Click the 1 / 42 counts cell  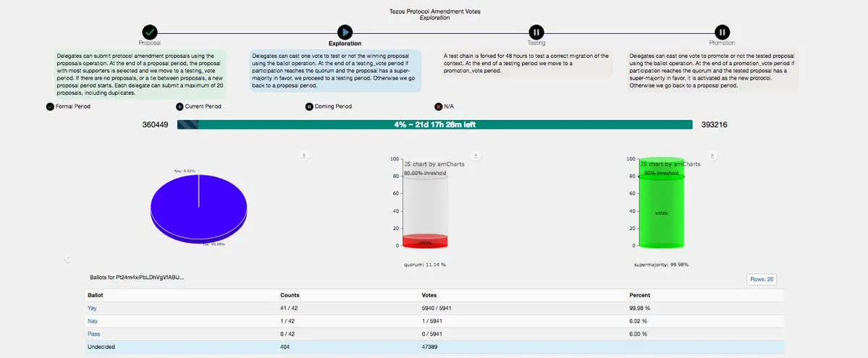(288, 321)
